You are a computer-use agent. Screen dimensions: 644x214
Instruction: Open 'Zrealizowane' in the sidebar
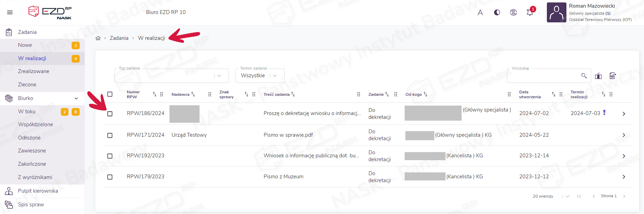click(x=34, y=71)
